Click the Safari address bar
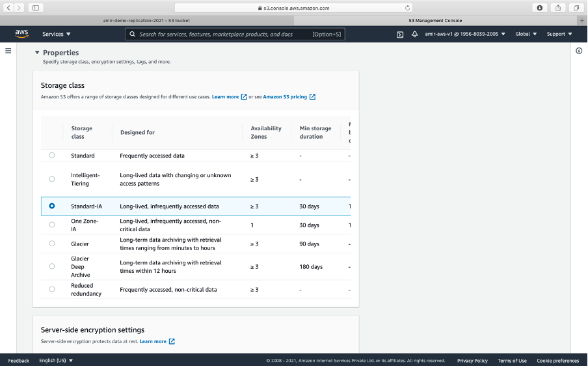 [x=293, y=8]
